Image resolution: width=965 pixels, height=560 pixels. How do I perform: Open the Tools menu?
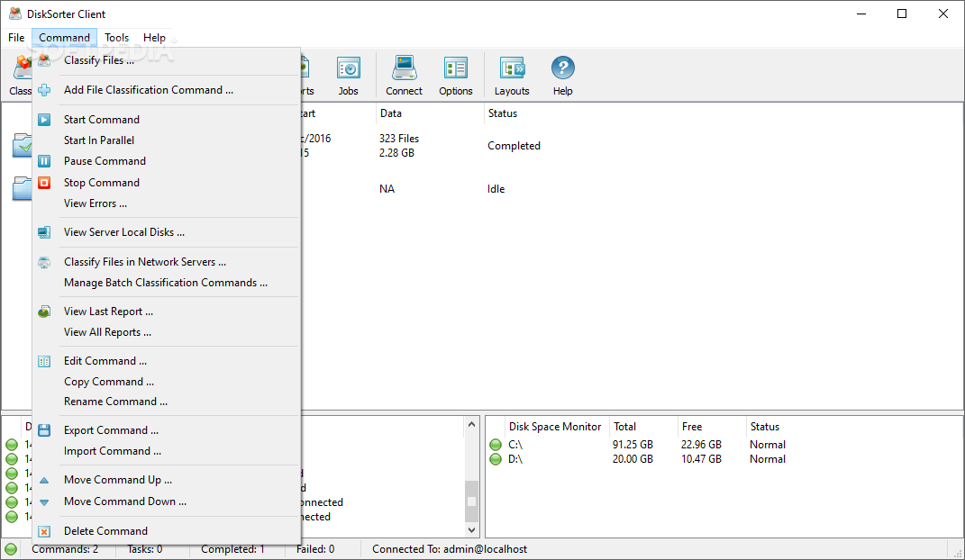(116, 38)
